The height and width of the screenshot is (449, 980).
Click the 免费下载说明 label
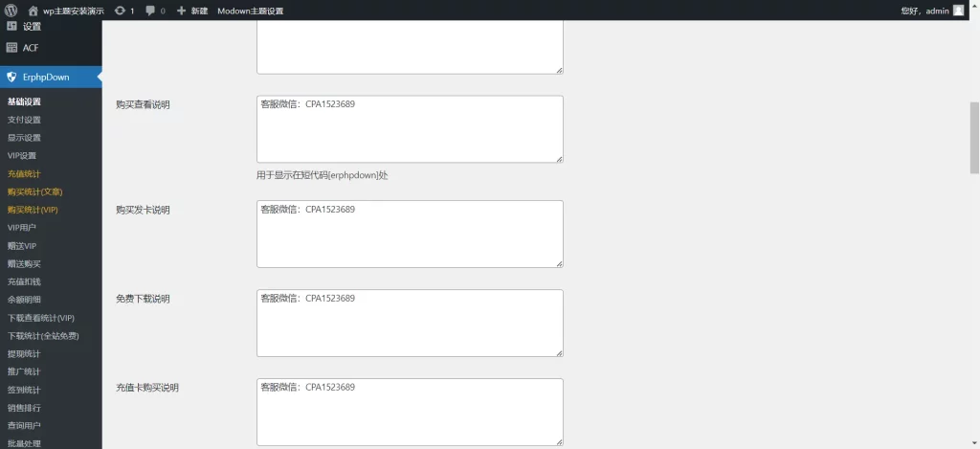click(x=143, y=299)
